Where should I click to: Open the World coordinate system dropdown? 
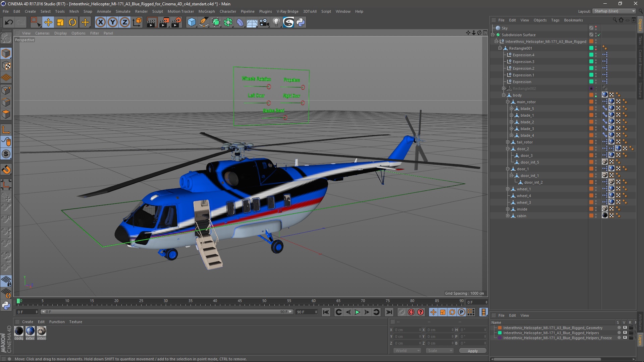pyautogui.click(x=407, y=351)
